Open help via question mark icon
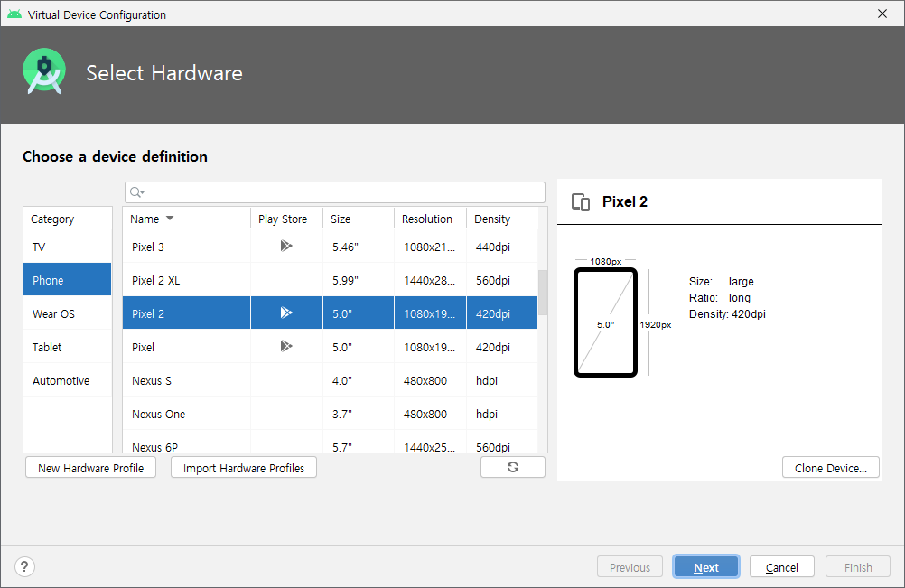Viewport: 905px width, 588px height. pyautogui.click(x=24, y=566)
